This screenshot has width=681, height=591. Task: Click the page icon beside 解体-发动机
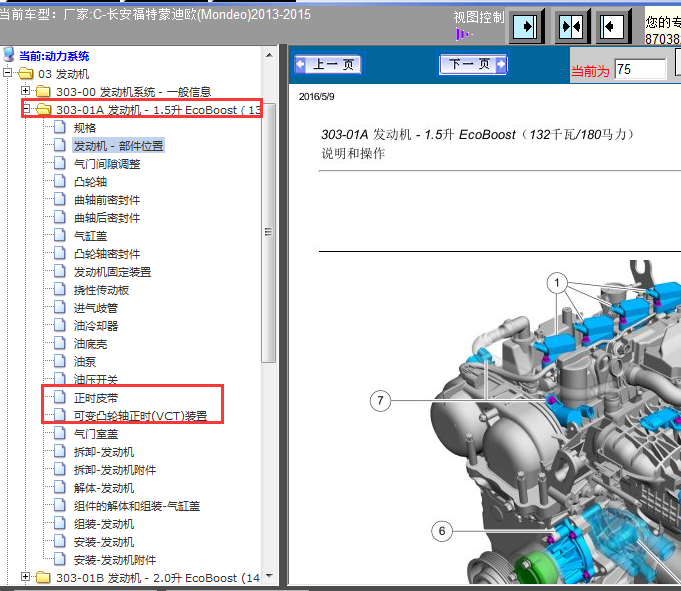(60, 487)
